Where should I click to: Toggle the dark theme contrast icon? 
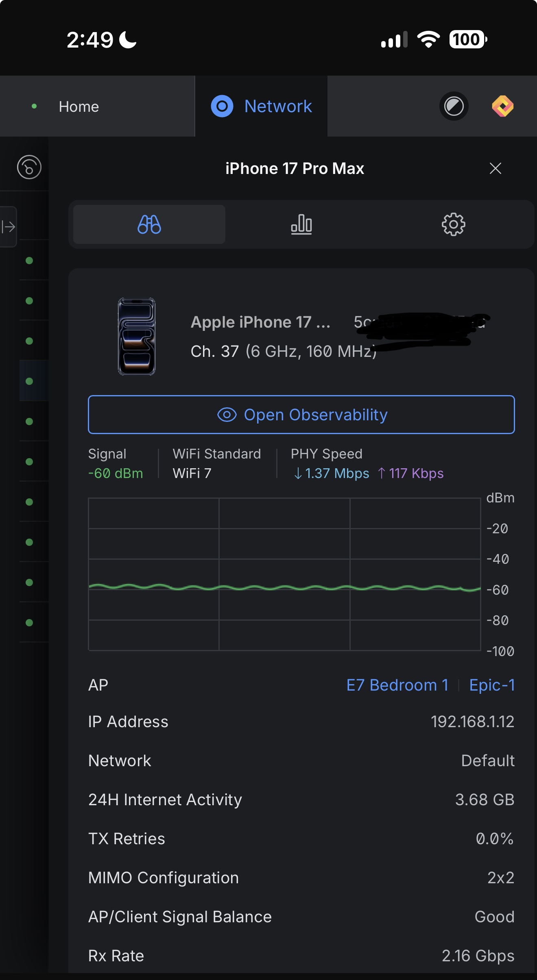[x=454, y=106]
